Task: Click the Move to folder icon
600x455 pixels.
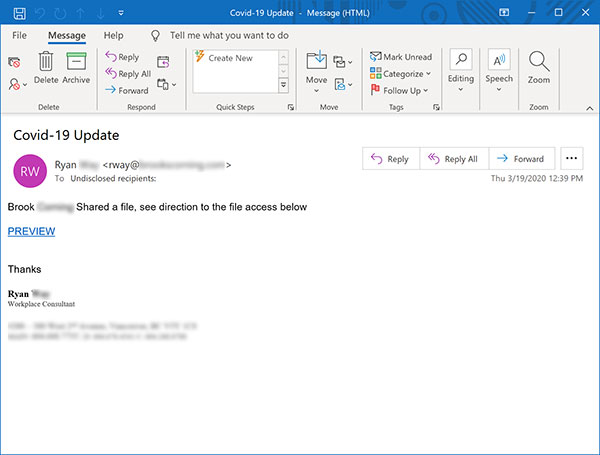Action: click(316, 60)
